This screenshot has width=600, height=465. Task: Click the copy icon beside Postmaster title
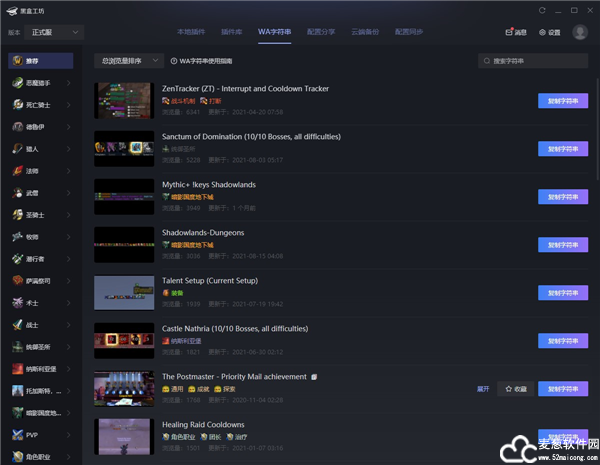(314, 377)
